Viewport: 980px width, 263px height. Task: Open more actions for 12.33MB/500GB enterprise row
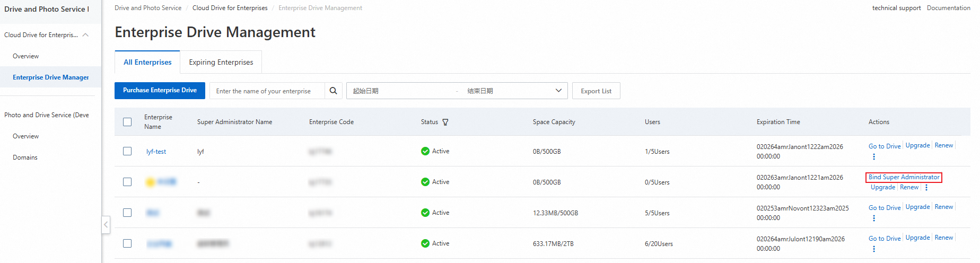click(874, 218)
